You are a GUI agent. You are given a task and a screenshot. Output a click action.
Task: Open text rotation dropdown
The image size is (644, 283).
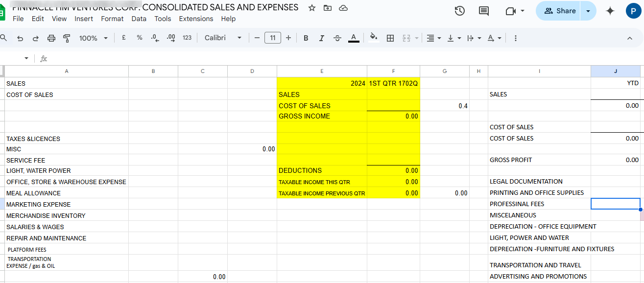tap(494, 38)
